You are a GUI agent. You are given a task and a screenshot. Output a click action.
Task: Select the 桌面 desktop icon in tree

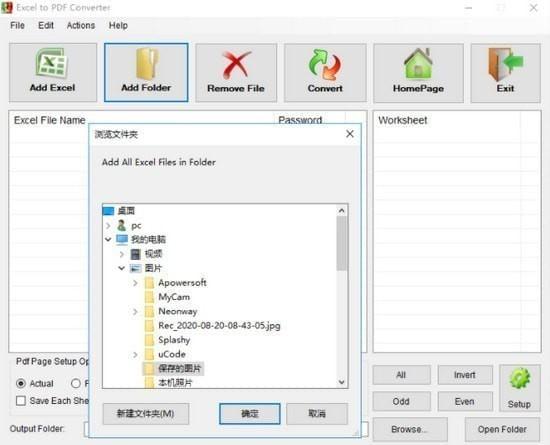click(x=108, y=211)
